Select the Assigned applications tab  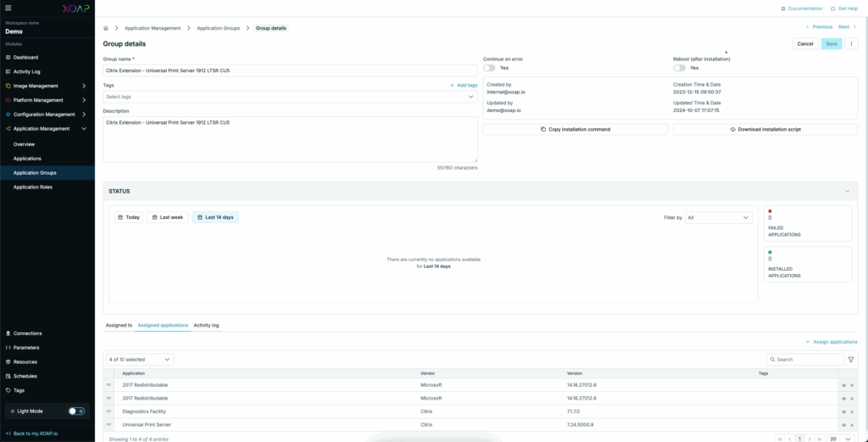(x=163, y=325)
